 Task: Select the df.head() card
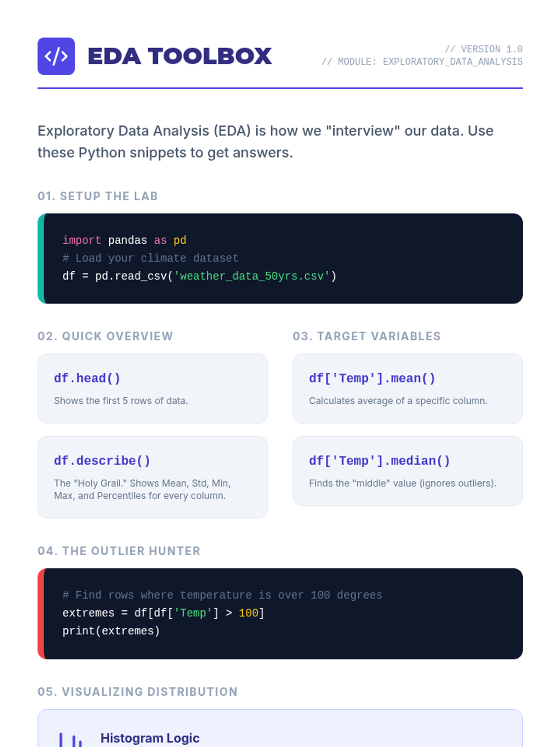153,388
